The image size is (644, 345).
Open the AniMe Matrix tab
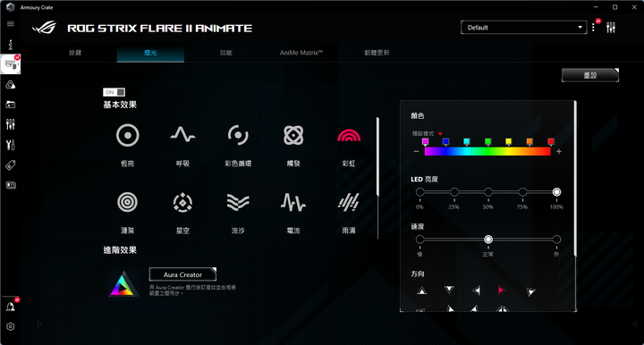coord(301,53)
